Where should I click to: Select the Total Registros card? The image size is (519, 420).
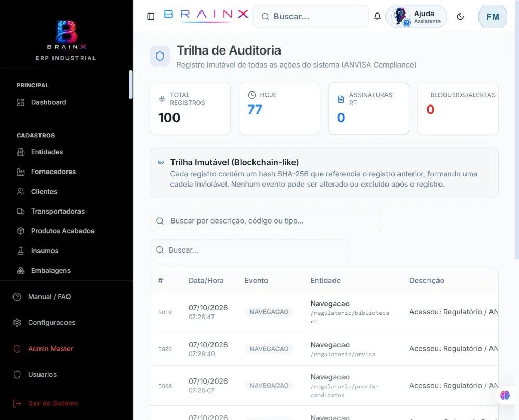point(190,109)
